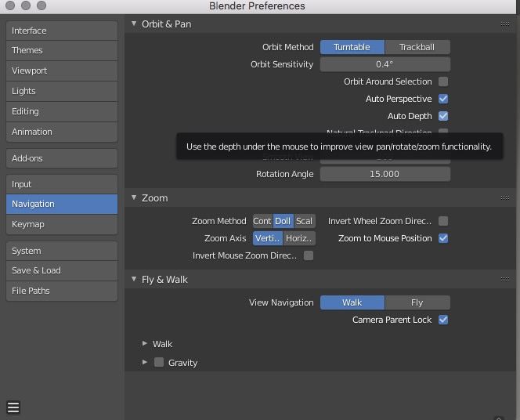This screenshot has height=420, width=520.
Task: Open the hamburger preferences menu
Action: coord(13,407)
